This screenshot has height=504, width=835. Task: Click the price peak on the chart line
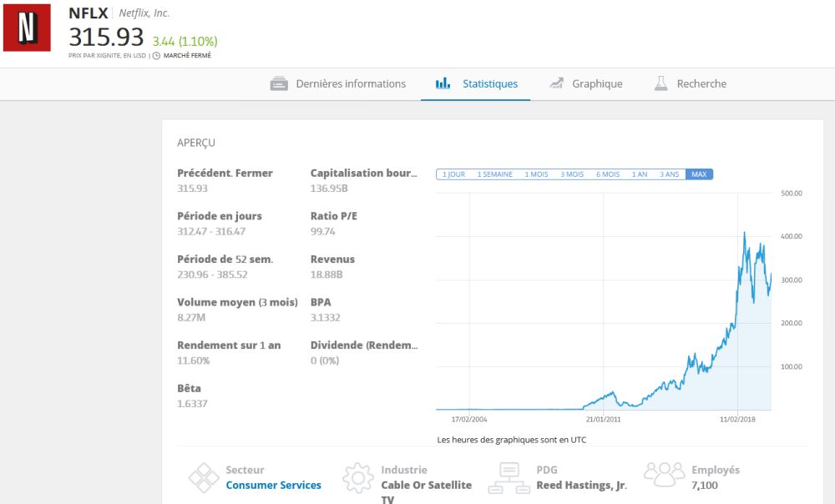click(x=745, y=233)
